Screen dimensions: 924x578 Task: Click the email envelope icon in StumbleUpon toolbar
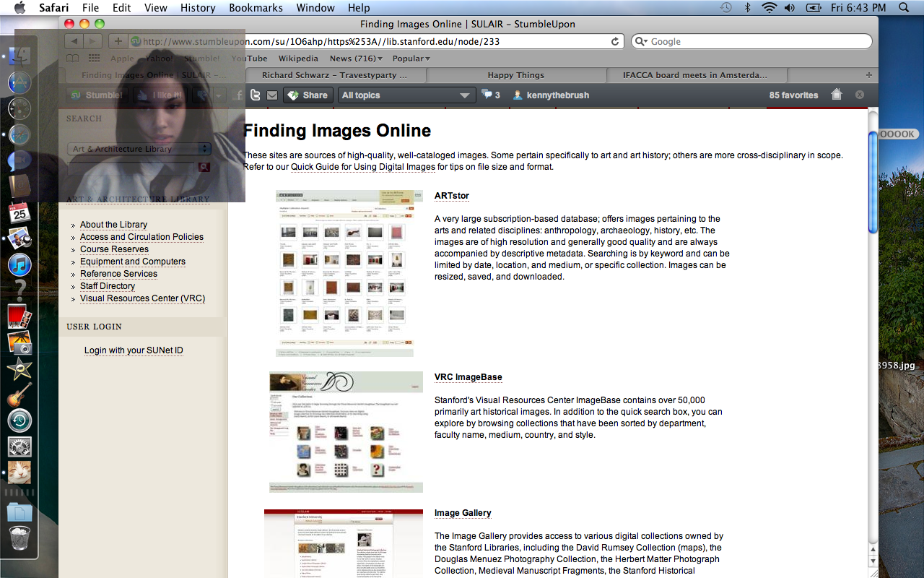click(x=272, y=95)
